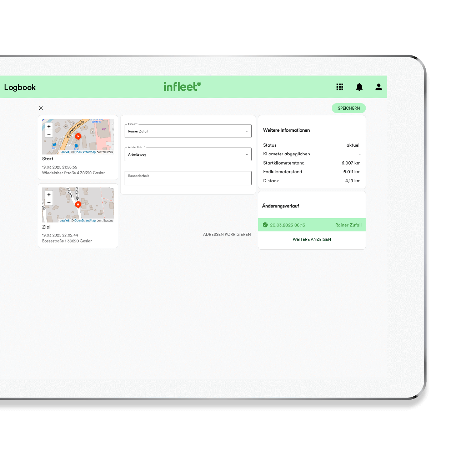Click the Ziel map thumbnail
This screenshot has height=476, width=476.
78,205
